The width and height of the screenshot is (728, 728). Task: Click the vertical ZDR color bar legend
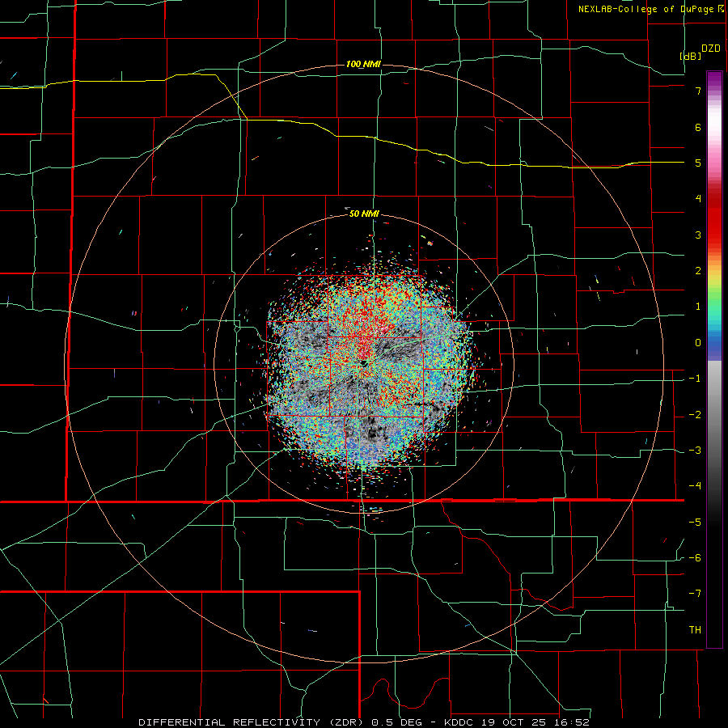714,360
